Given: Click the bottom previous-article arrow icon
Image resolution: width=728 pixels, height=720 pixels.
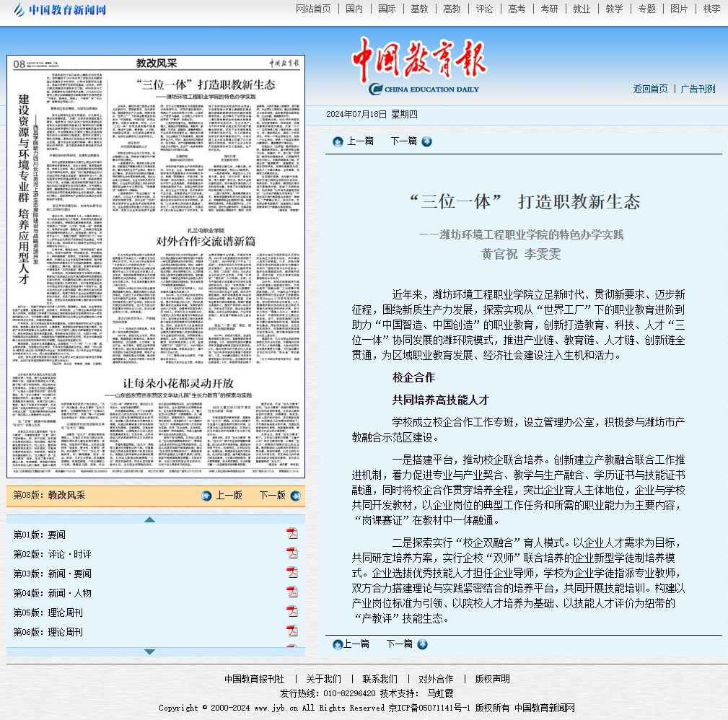Looking at the screenshot, I should pos(338,644).
